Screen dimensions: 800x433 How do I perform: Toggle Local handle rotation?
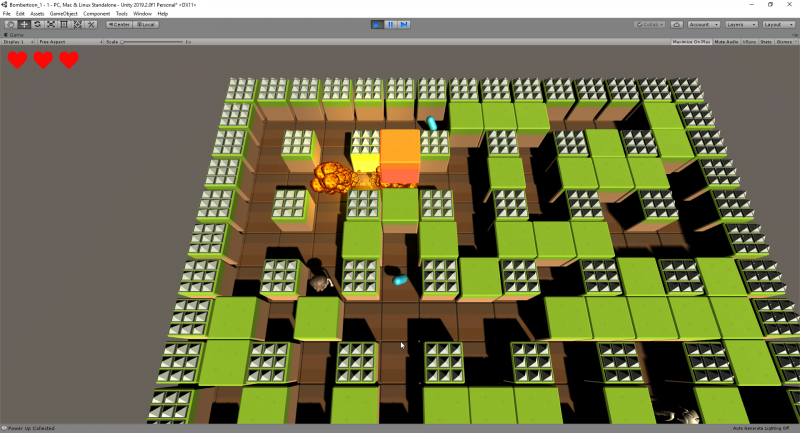(x=146, y=24)
